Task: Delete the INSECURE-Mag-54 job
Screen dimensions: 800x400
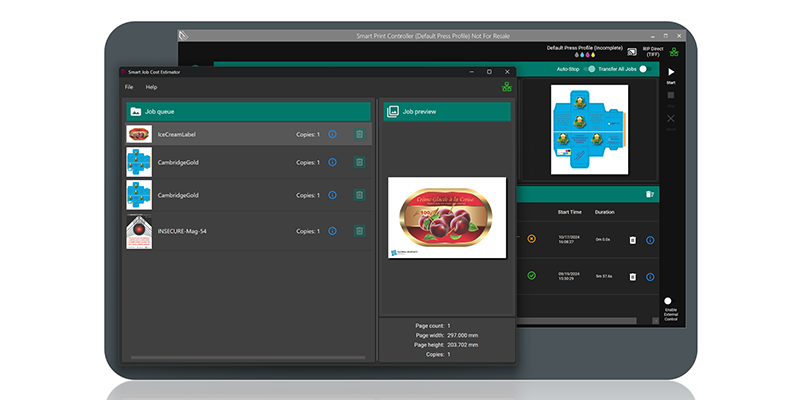Action: pos(359,231)
